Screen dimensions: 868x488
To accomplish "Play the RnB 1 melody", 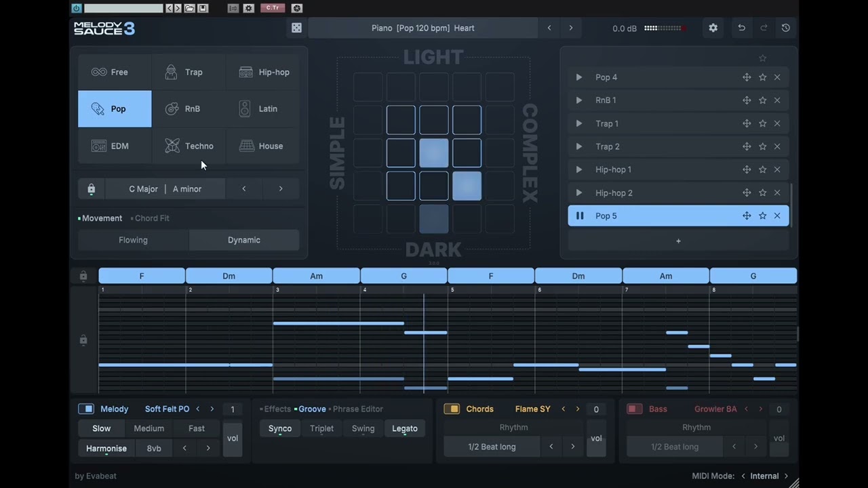I will (x=578, y=100).
